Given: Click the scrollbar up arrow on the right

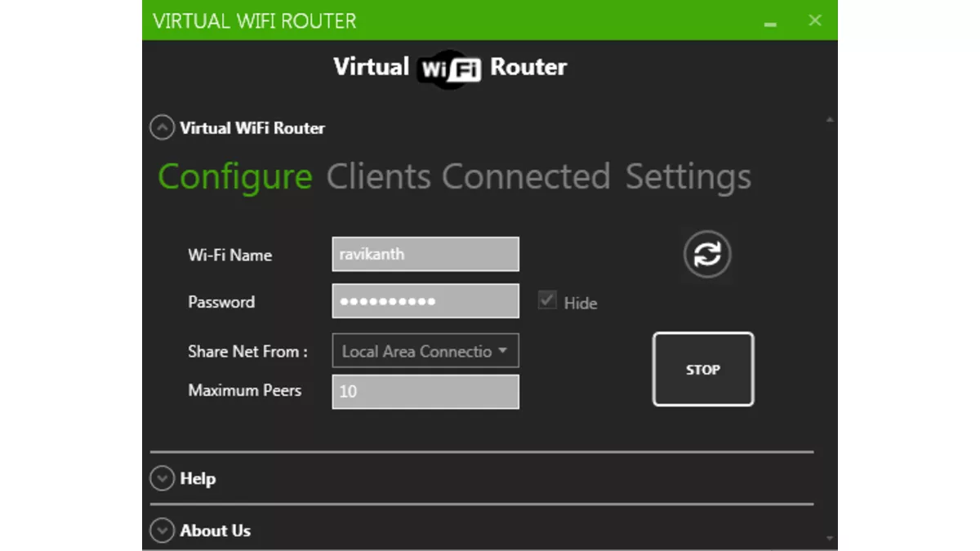Looking at the screenshot, I should pos(829,118).
